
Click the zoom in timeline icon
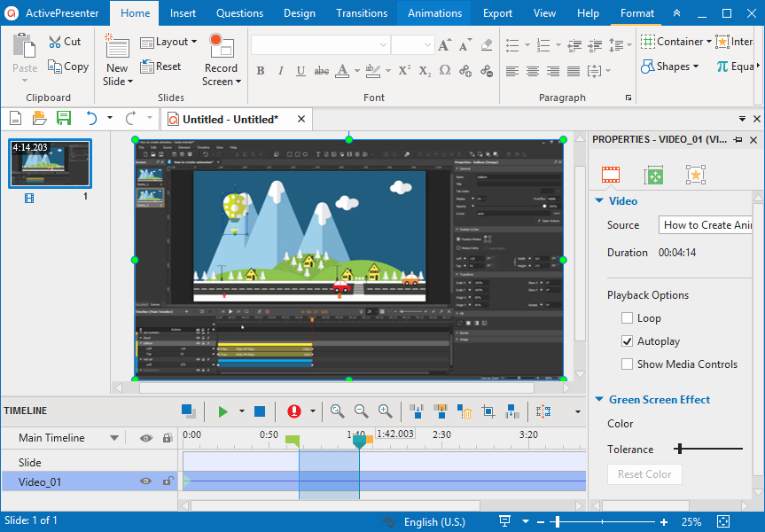click(x=386, y=411)
